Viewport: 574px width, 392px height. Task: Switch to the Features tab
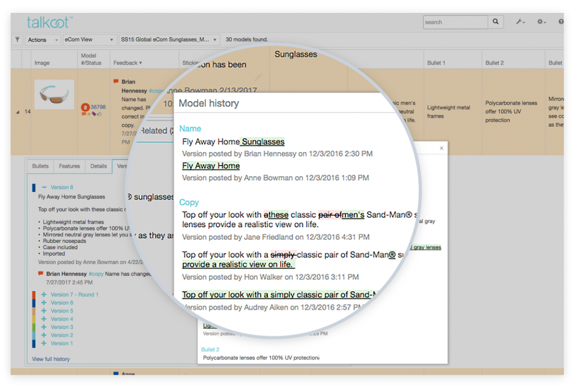point(69,166)
